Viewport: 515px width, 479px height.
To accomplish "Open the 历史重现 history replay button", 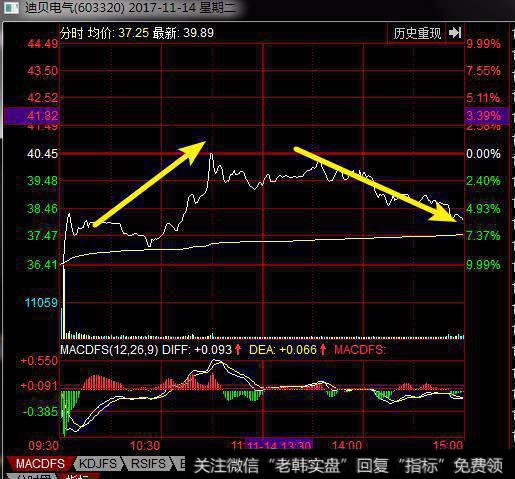I will 417,33.
